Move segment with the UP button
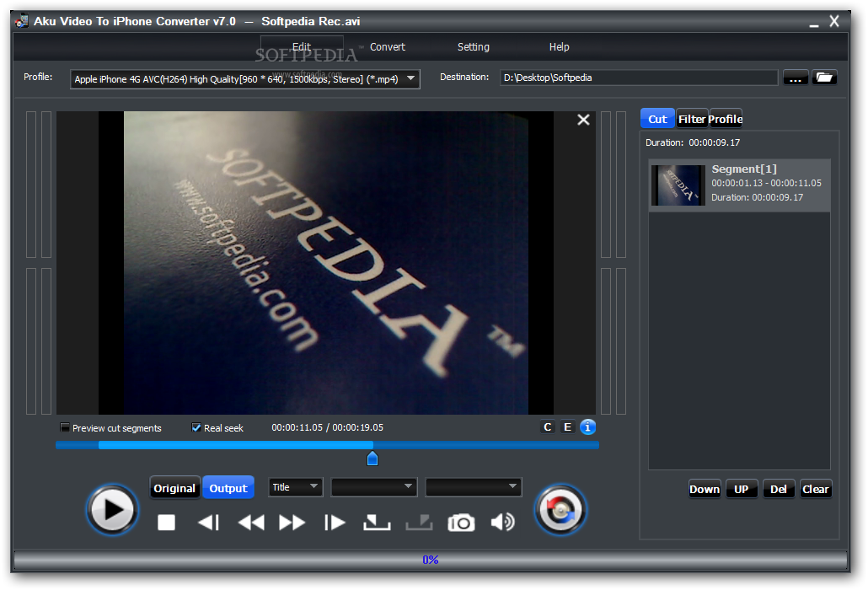The width and height of the screenshot is (868, 590). click(x=742, y=489)
